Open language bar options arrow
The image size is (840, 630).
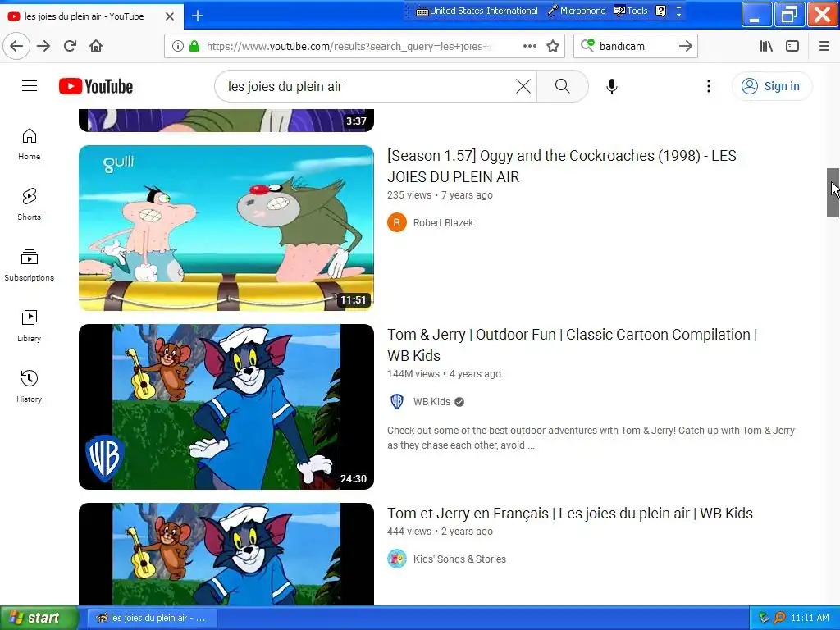coord(678,11)
